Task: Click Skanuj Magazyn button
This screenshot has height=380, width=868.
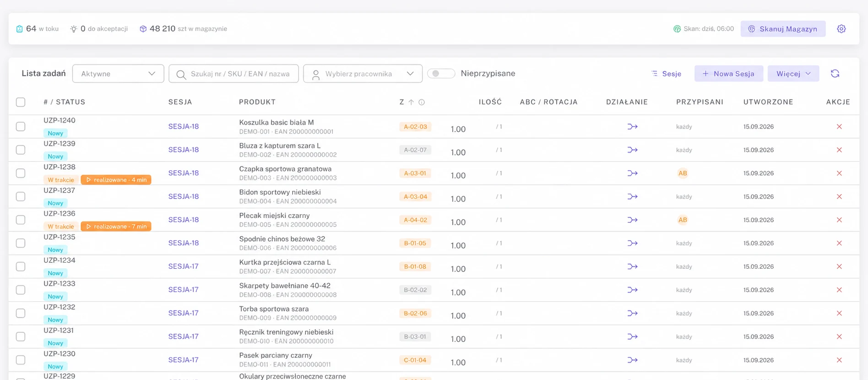Action: pyautogui.click(x=783, y=29)
